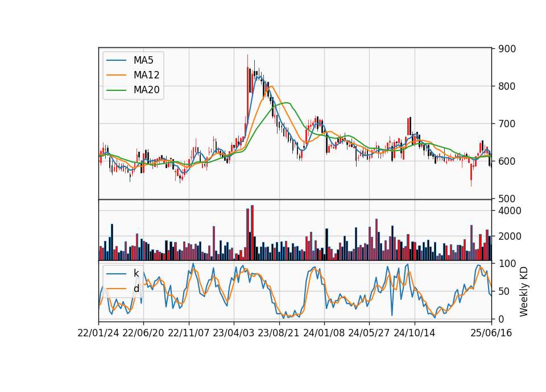Image resolution: width=546 pixels, height=392 pixels.
Task: Click the 800 price axis tick
Action: tap(507, 86)
